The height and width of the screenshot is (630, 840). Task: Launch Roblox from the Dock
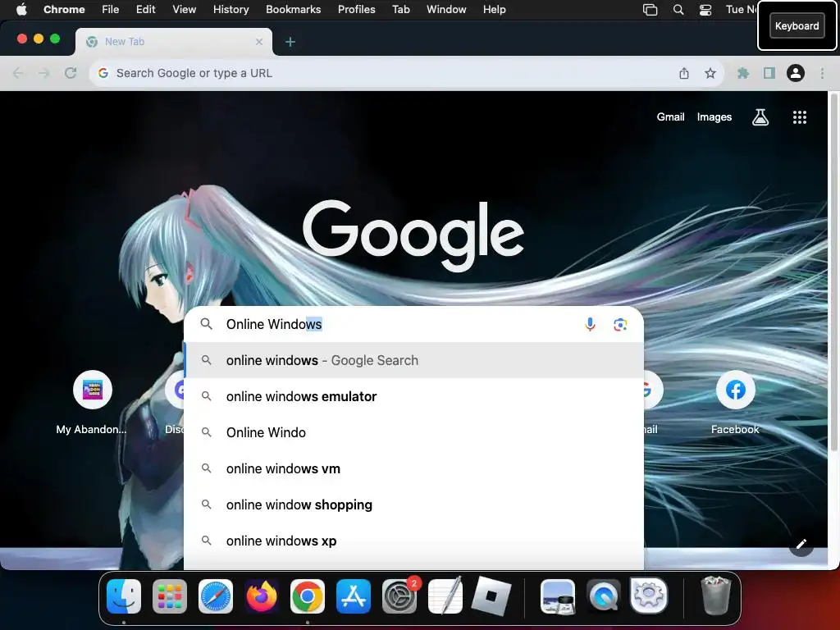tap(491, 596)
